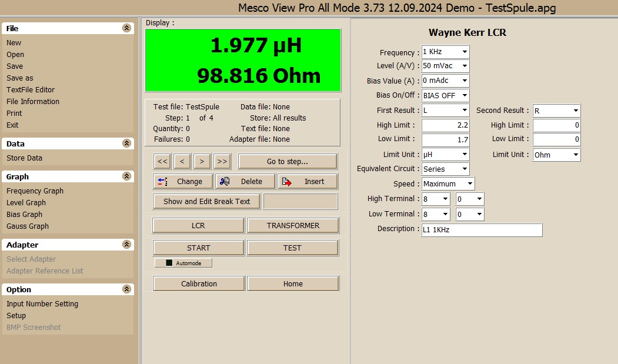The image size is (618, 364).
Task: Click the Calibration button
Action: [x=199, y=284]
